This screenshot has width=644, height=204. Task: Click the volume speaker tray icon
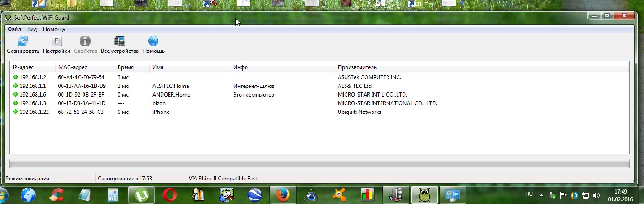tap(597, 195)
